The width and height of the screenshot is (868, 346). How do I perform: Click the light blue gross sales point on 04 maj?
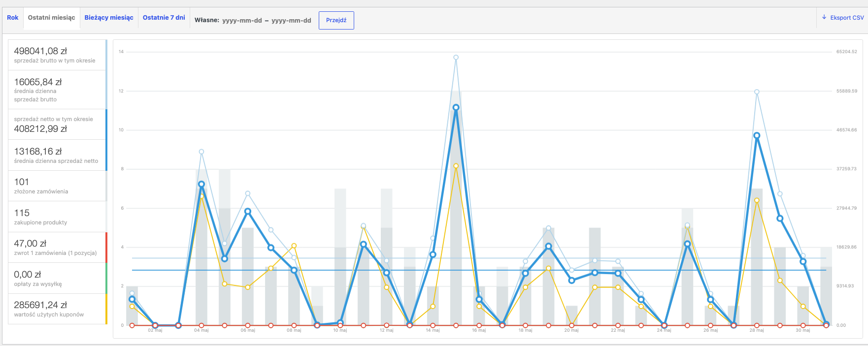click(x=201, y=152)
